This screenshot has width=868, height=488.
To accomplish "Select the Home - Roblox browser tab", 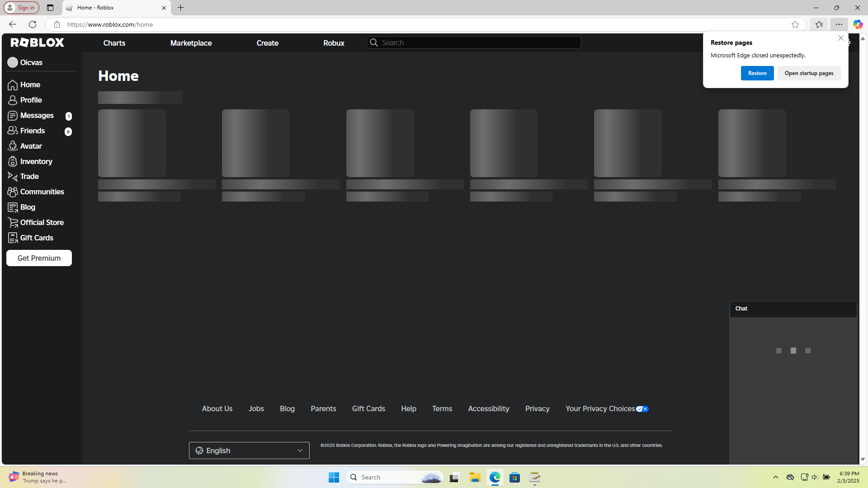I will [116, 8].
